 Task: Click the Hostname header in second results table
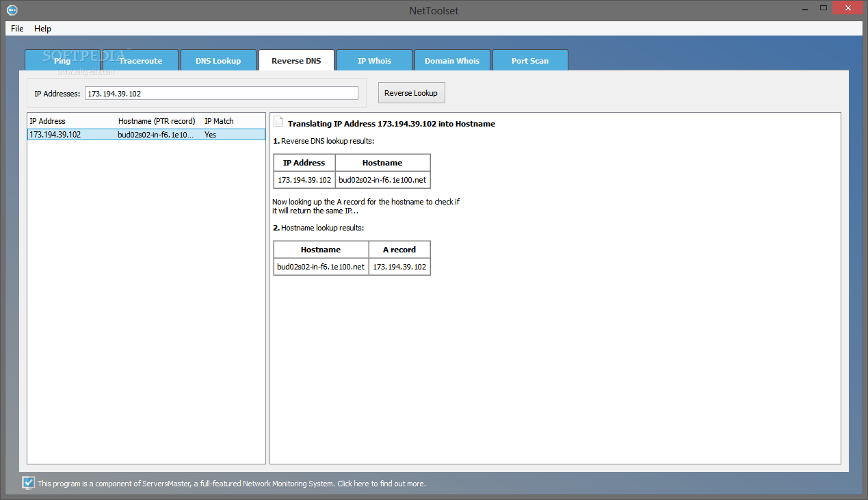click(x=321, y=250)
